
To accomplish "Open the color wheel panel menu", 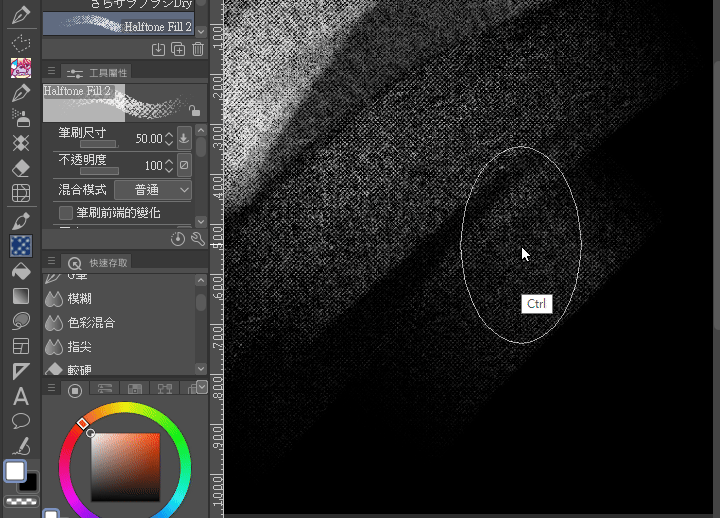I will 51,388.
